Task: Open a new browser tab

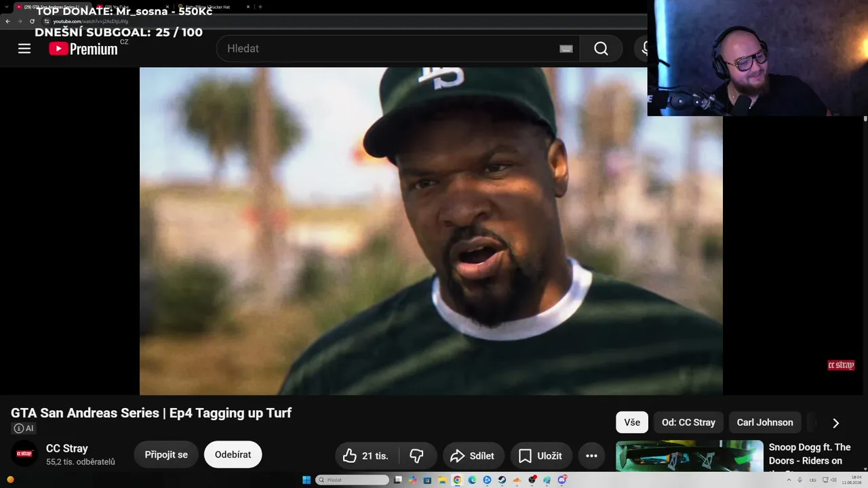Action: (260, 7)
